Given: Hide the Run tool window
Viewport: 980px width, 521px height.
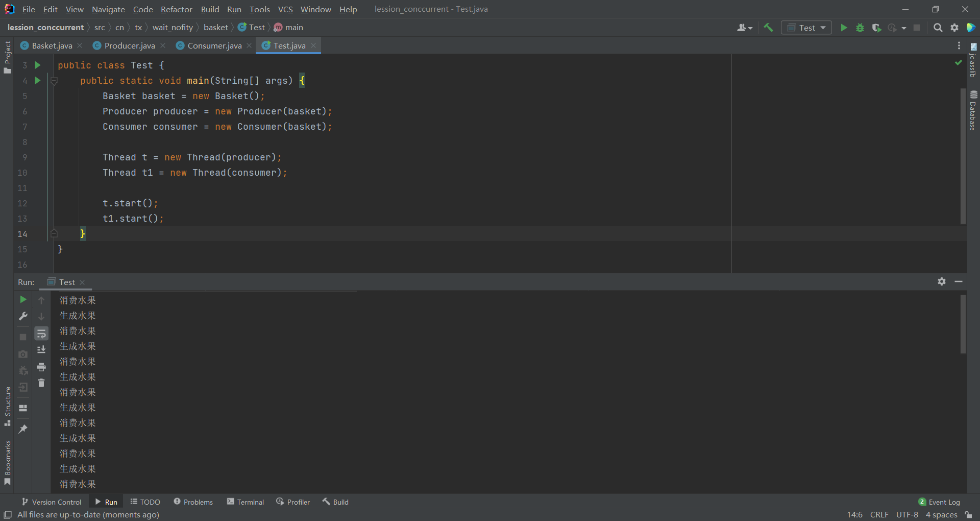Looking at the screenshot, I should coord(959,281).
